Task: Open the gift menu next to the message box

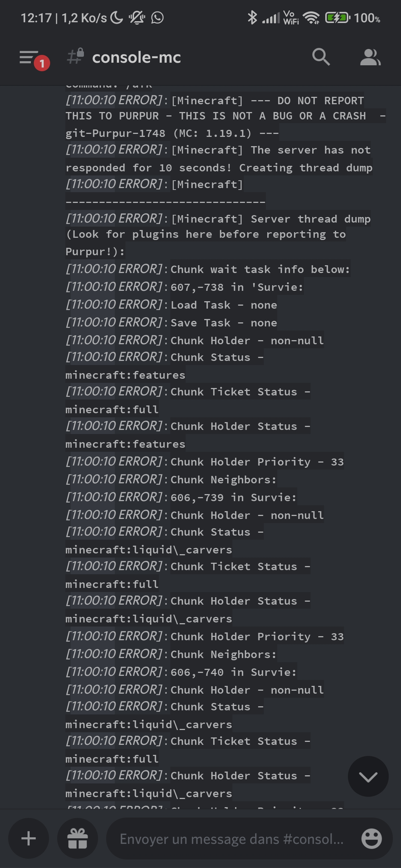Action: pyautogui.click(x=77, y=839)
